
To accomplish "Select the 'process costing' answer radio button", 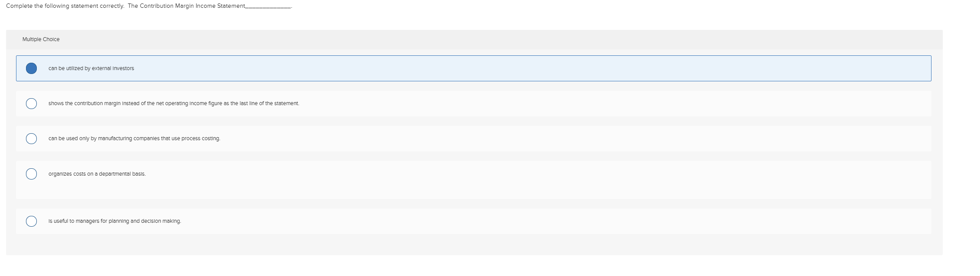I will point(31,138).
